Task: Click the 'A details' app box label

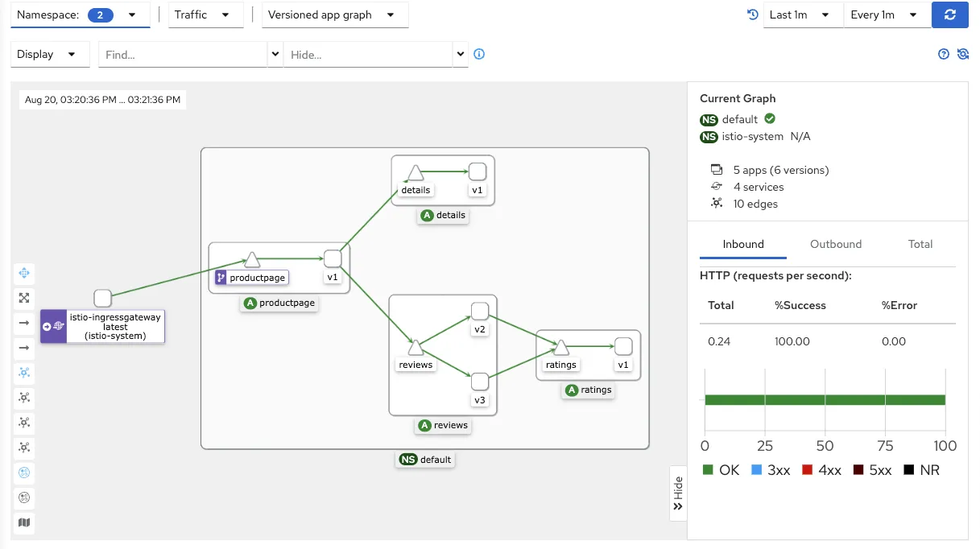Action: click(444, 215)
